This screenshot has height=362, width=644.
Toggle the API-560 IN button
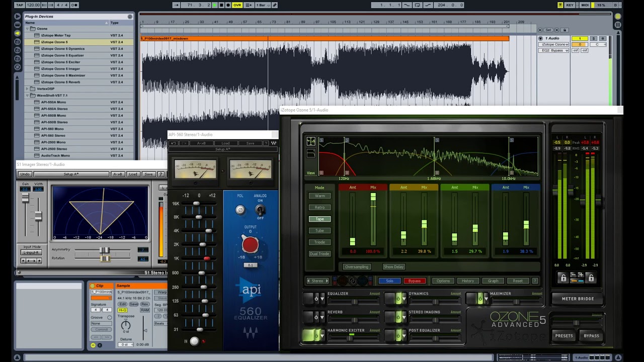coord(194,341)
